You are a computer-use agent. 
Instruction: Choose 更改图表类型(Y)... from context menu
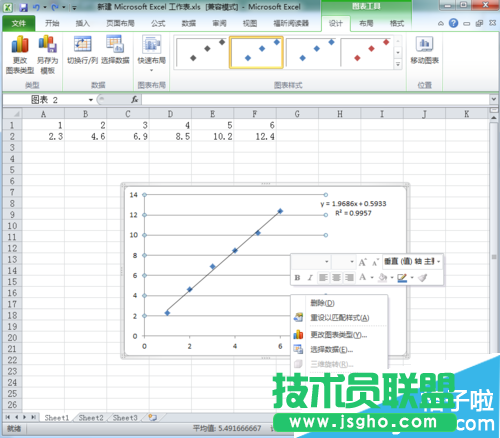coord(339,335)
